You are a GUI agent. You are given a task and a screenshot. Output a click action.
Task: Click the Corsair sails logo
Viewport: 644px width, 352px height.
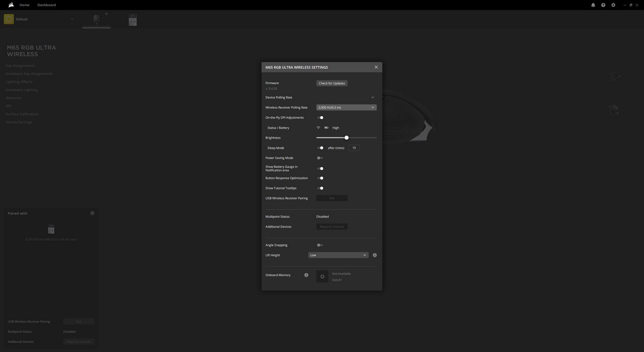[11, 5]
